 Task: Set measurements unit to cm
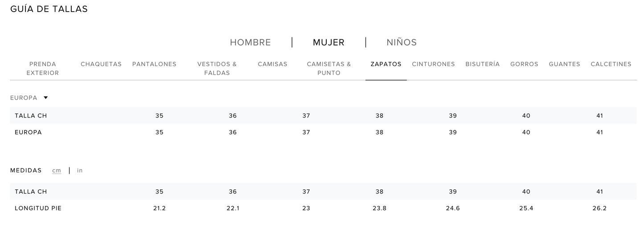tap(57, 171)
